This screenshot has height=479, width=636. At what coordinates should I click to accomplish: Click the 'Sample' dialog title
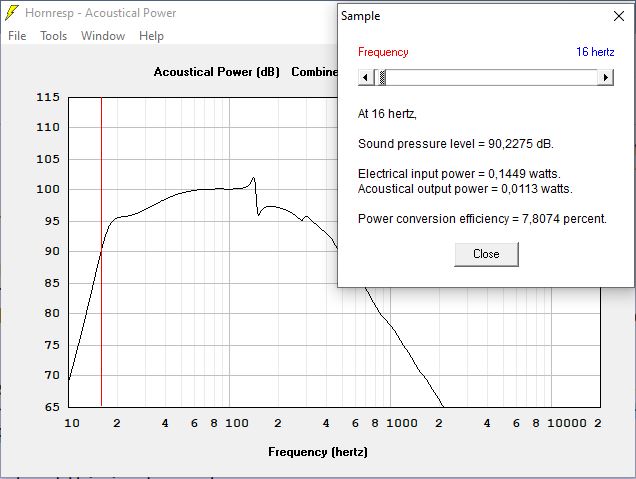pyautogui.click(x=361, y=16)
